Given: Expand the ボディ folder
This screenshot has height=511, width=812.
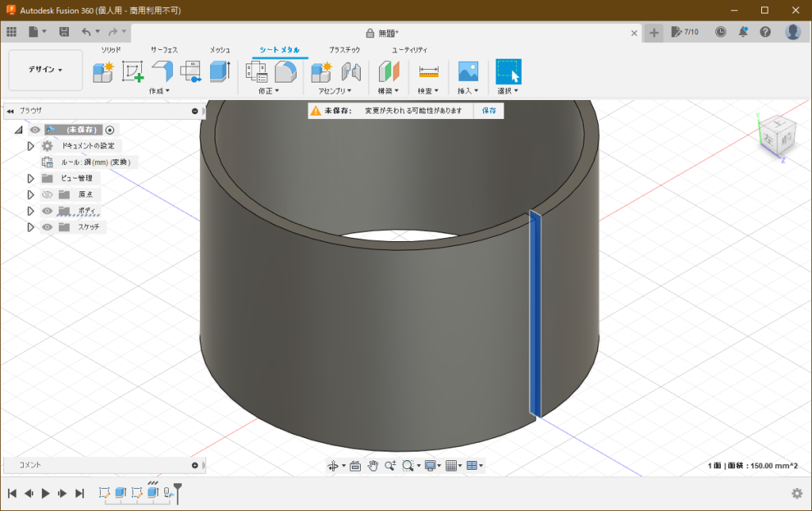Looking at the screenshot, I should pyautogui.click(x=31, y=211).
